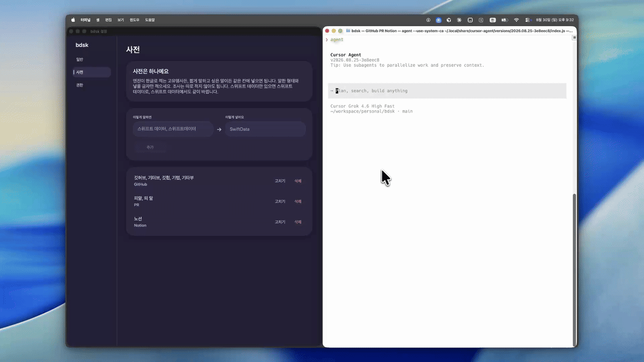Screen dimensions: 644x362
Task: Select the 사전 sidebar tab
Action: tap(92, 72)
